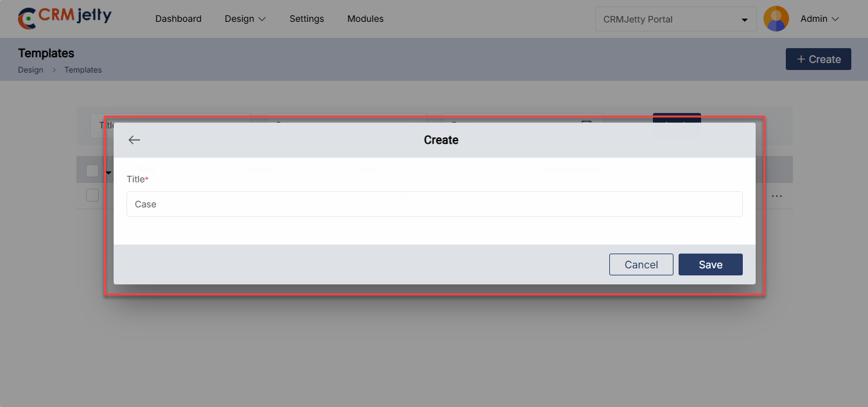Viewport: 868px width, 407px height.
Task: Expand the Design menu
Action: [x=245, y=19]
